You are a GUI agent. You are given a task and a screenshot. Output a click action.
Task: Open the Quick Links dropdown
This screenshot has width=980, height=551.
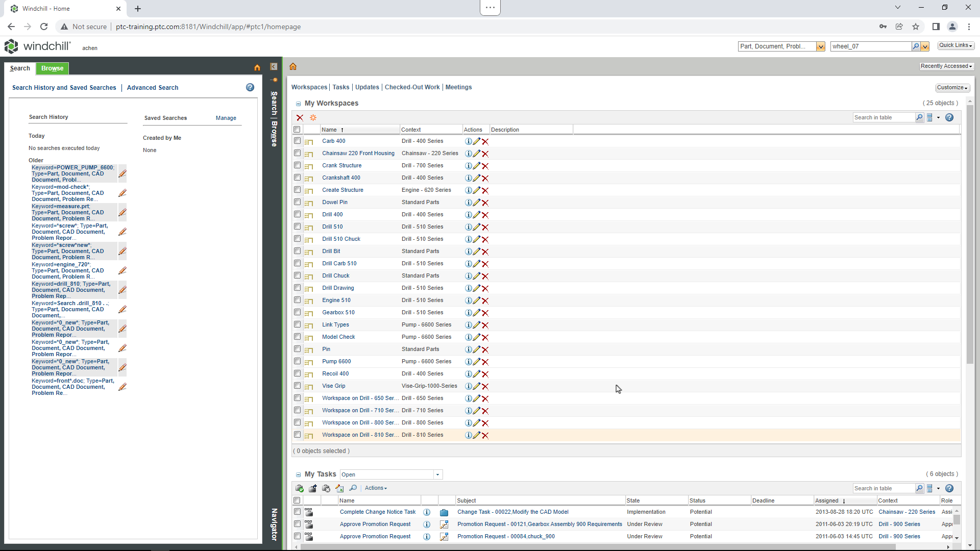point(955,45)
